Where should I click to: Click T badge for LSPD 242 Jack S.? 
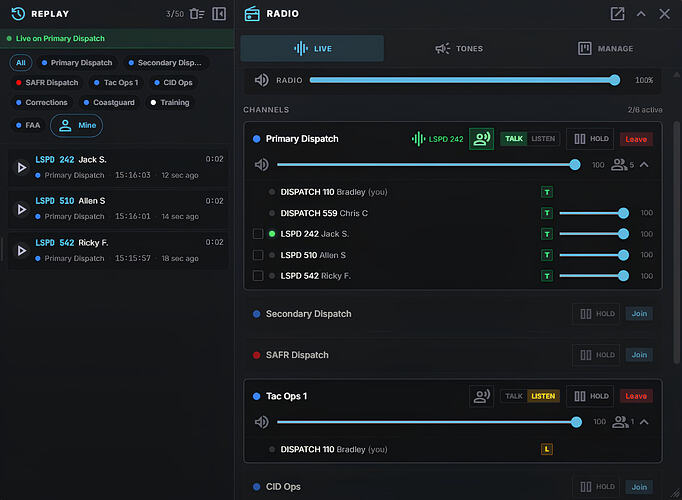[547, 234]
